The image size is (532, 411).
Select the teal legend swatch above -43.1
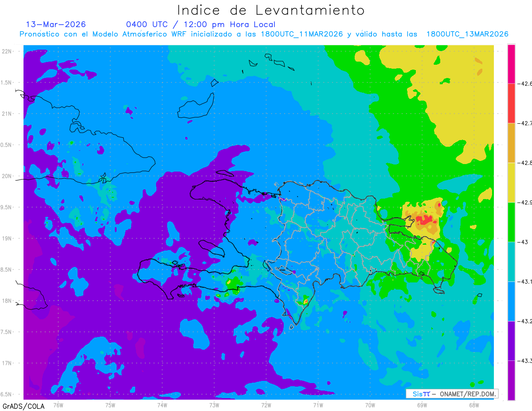(x=511, y=262)
